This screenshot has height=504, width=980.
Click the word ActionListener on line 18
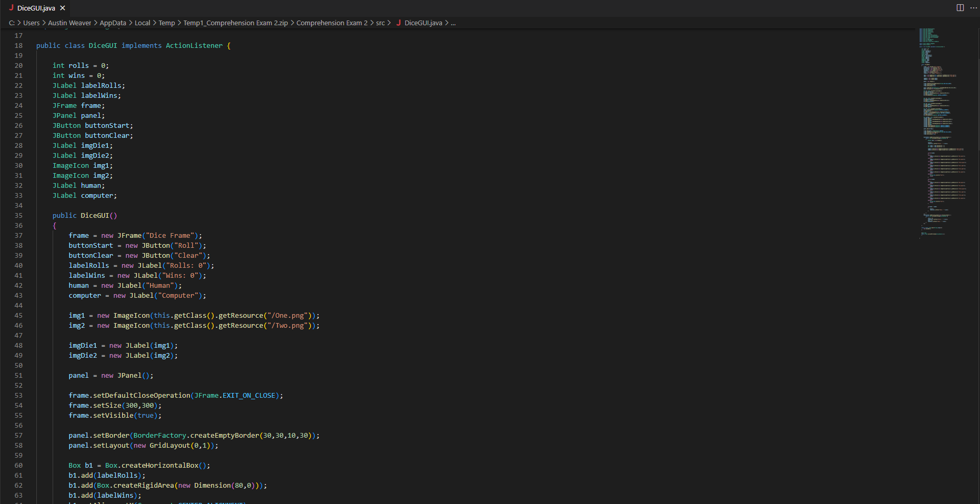point(194,46)
